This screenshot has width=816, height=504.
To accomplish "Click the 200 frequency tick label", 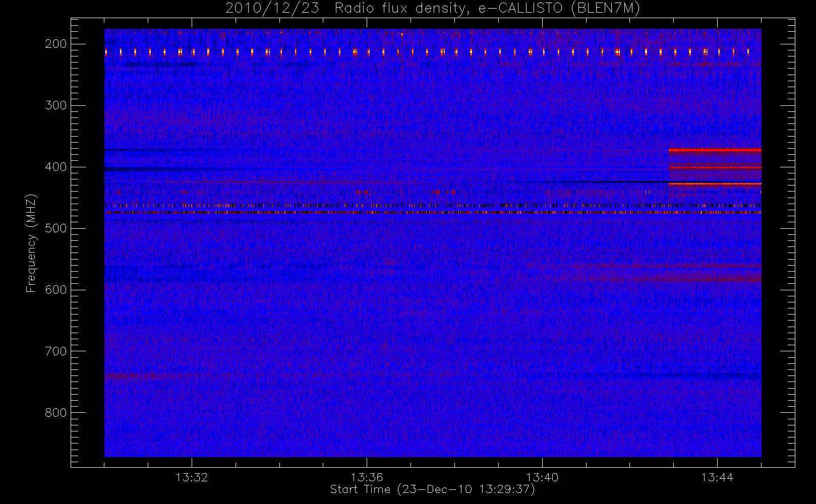I will [55, 44].
